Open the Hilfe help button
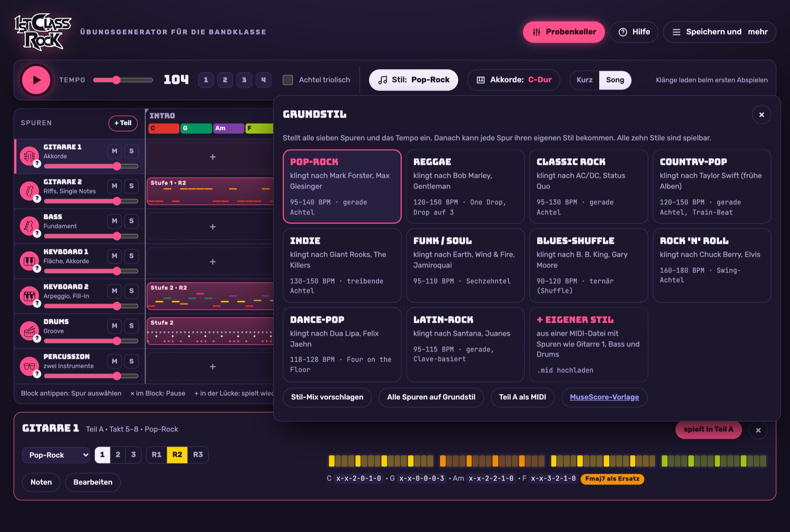This screenshot has width=790, height=532. [634, 32]
